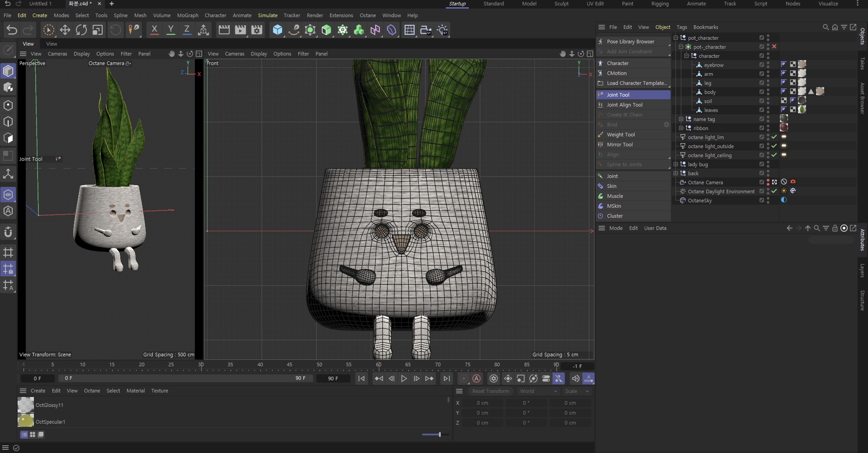The image size is (868, 453).
Task: Switch to the Rigging layout tab
Action: tap(660, 4)
